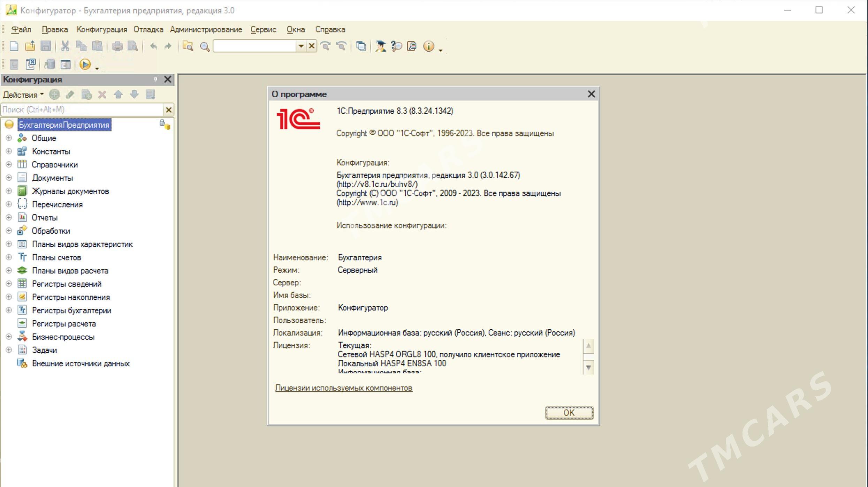Open the dropdown arrow next to debug play
The height and width of the screenshot is (487, 868).
click(x=97, y=68)
